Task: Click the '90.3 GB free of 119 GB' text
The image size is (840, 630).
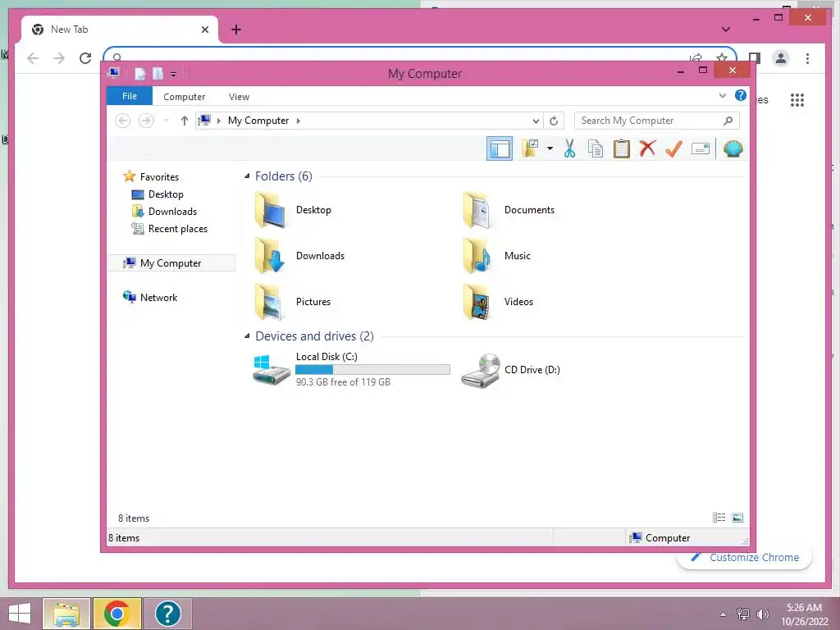Action: (343, 382)
